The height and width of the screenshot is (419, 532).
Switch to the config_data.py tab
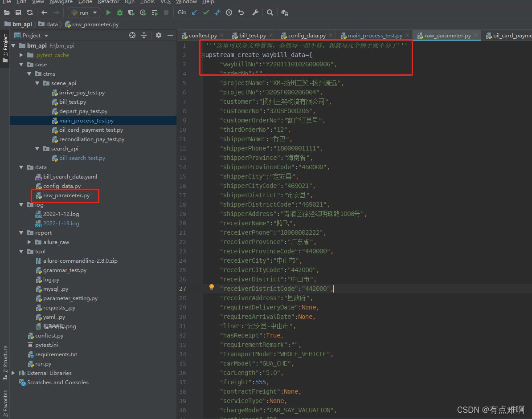pos(306,36)
